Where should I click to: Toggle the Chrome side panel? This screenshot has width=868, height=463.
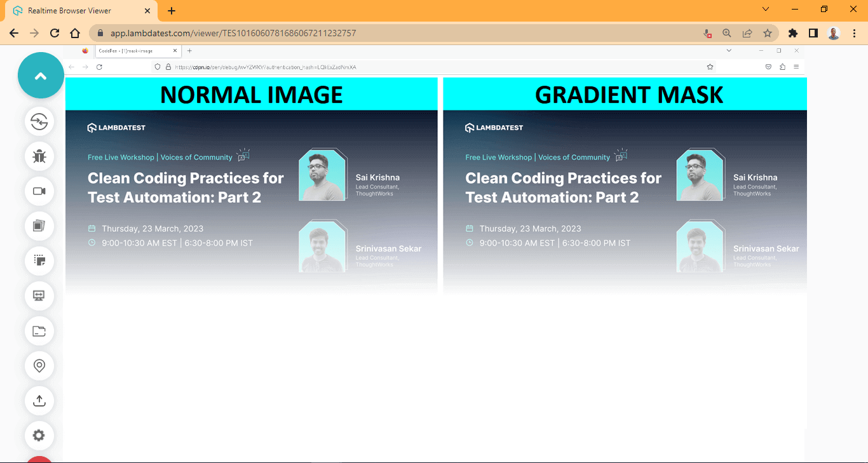(813, 33)
